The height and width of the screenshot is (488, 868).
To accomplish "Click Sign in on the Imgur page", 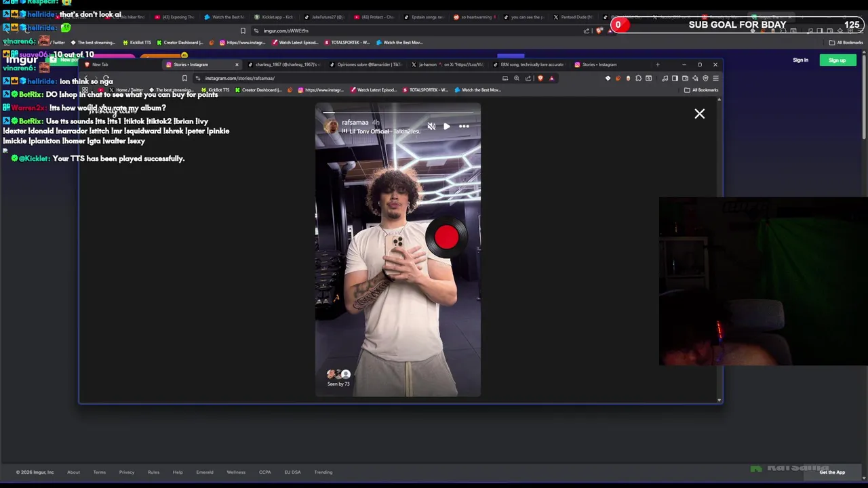I will pos(800,60).
